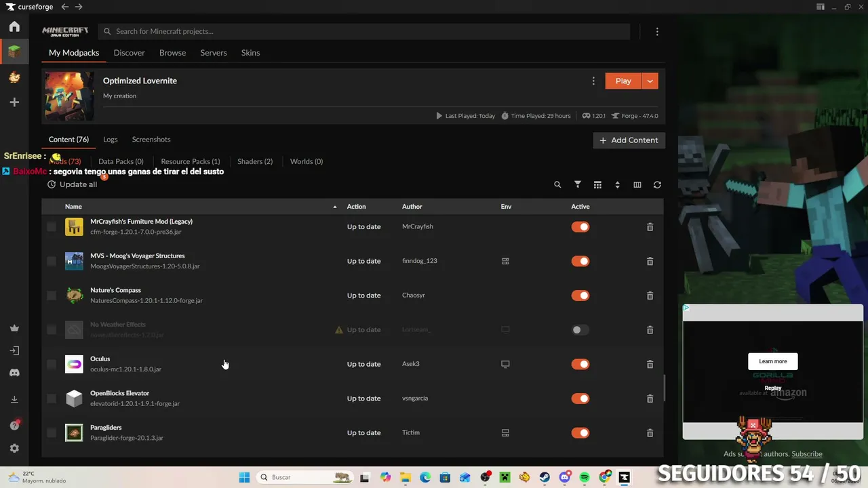Screen dimensions: 868x488
Task: Open the Windows Start menu
Action: click(x=244, y=477)
